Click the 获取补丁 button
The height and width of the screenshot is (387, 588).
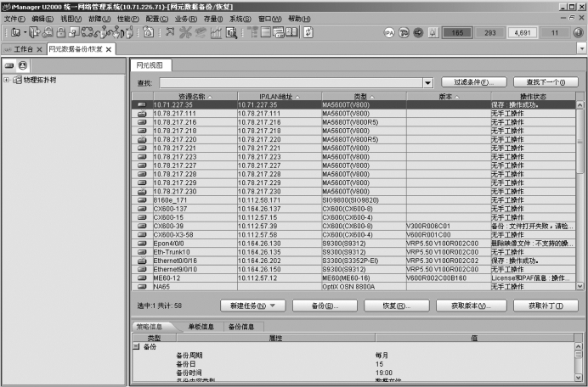point(546,306)
